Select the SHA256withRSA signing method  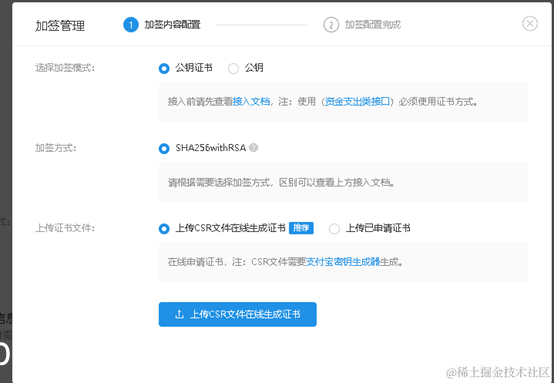pyautogui.click(x=164, y=148)
